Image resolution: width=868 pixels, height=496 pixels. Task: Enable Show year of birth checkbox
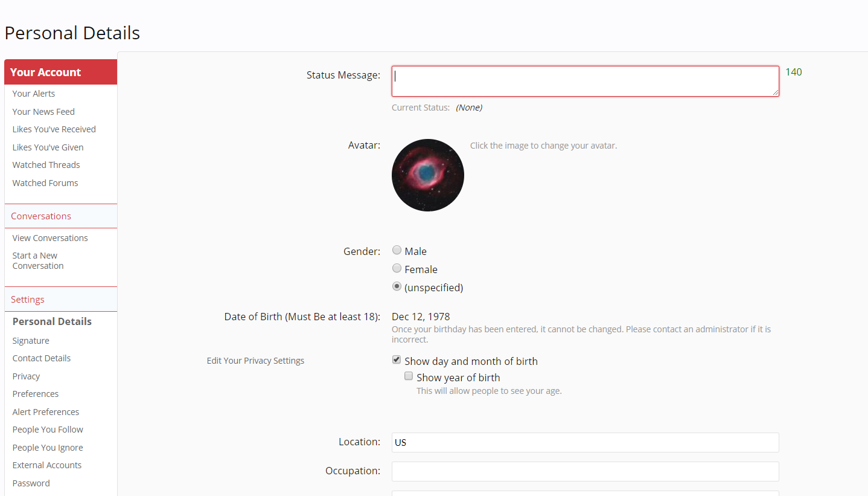(409, 376)
